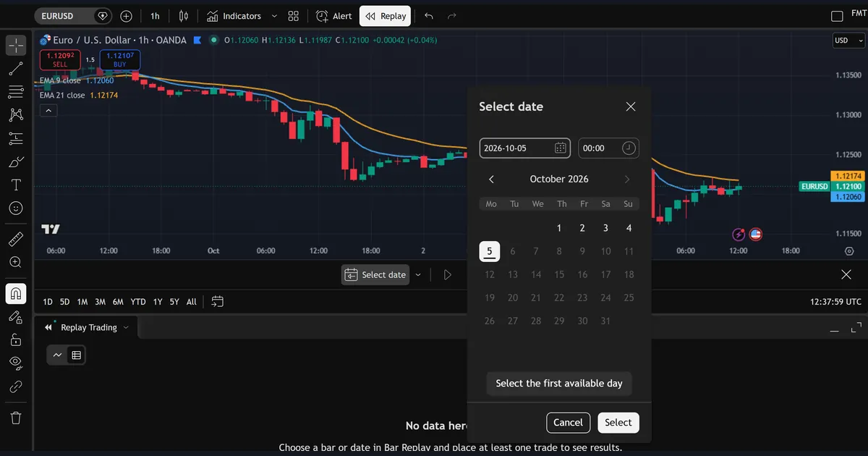This screenshot has height=456, width=868.
Task: Set range to 1M
Action: pyautogui.click(x=82, y=302)
